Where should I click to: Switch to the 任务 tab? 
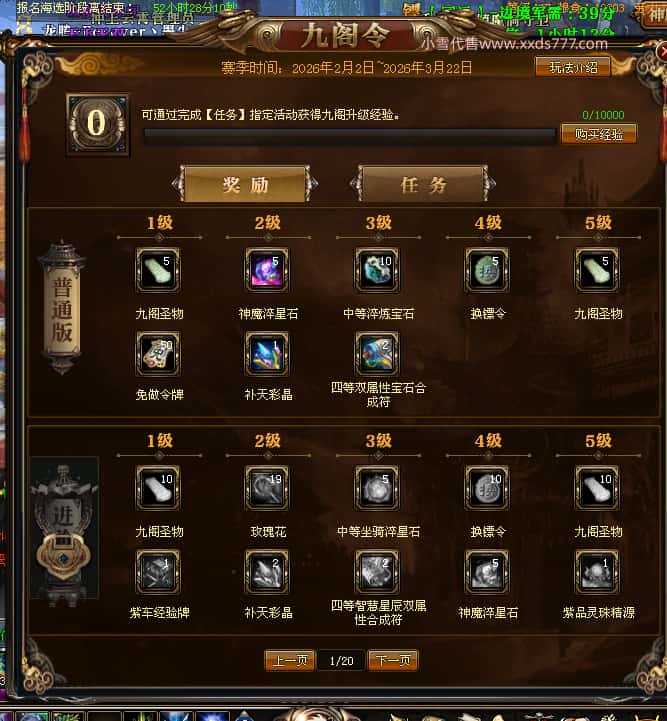point(423,184)
